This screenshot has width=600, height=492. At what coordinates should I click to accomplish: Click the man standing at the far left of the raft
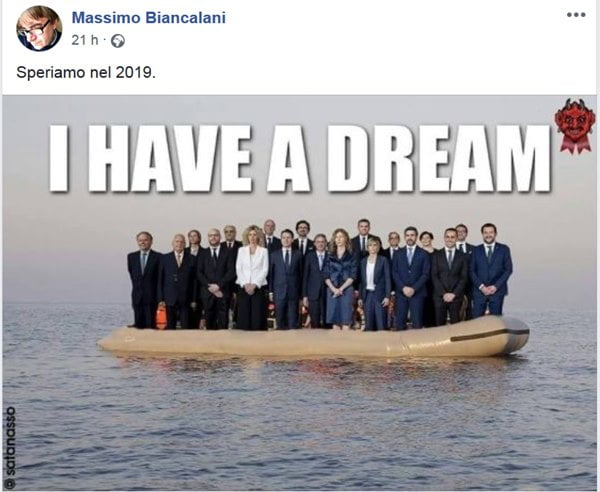tap(143, 279)
